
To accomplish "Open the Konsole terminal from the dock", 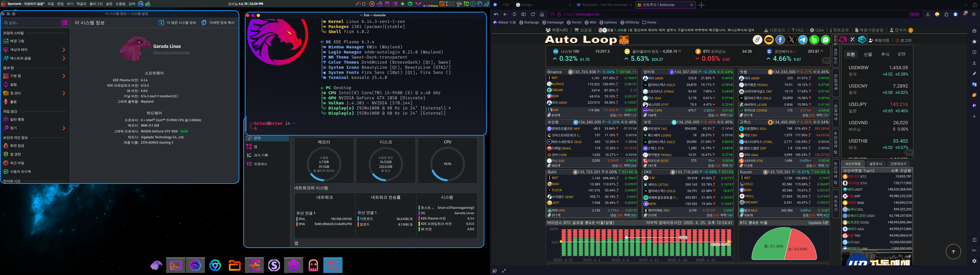I will point(176,266).
